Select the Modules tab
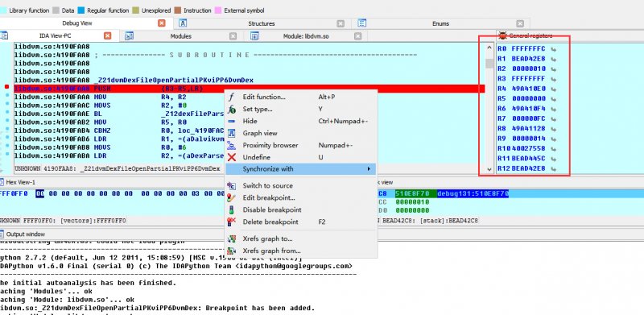This screenshot has height=315, width=644. 180,36
